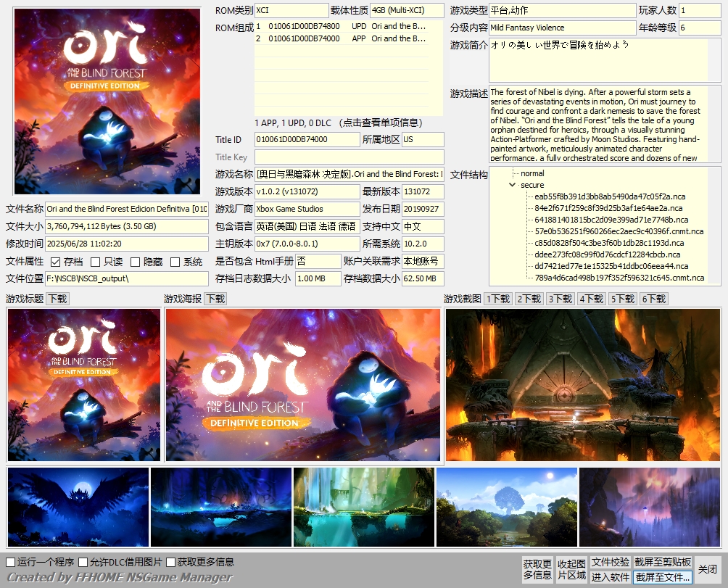This screenshot has height=588, width=728.
Task: Open the waterfall screenshot thumbnail
Action: point(364,507)
